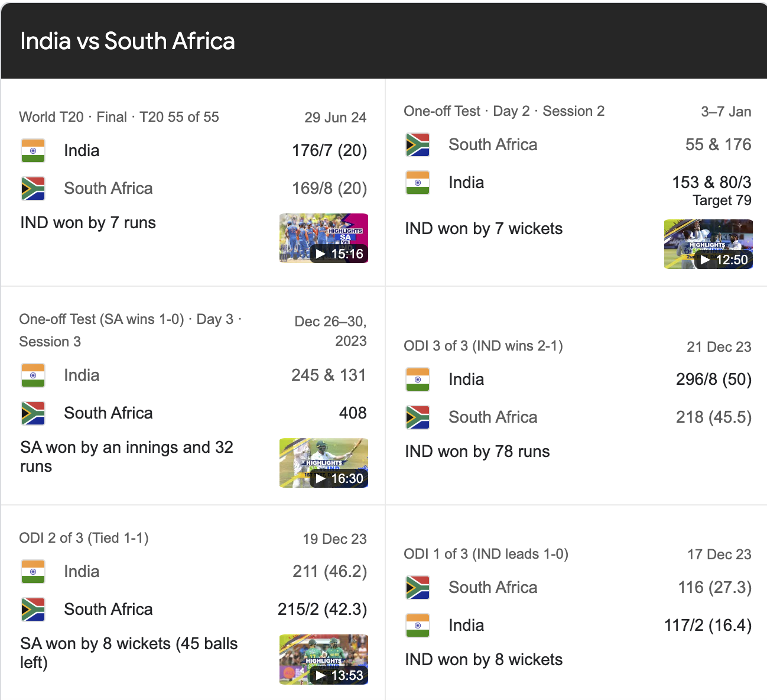
Task: Click the India flag in ODI 3 of 3 card
Action: click(418, 379)
